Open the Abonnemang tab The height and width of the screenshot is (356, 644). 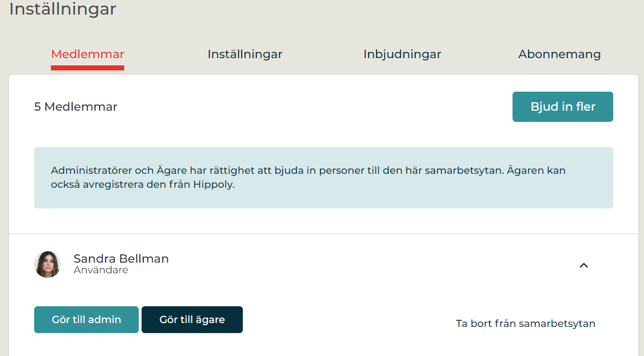click(560, 54)
